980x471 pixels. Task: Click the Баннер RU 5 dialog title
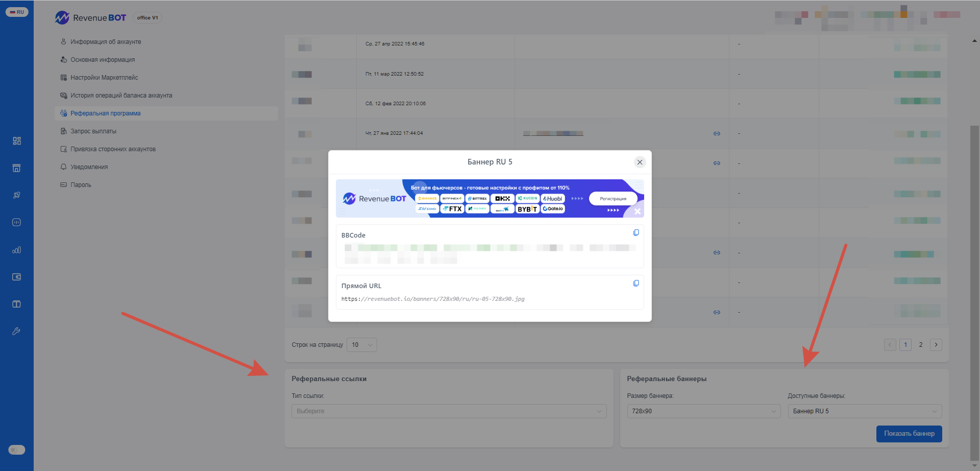(490, 162)
